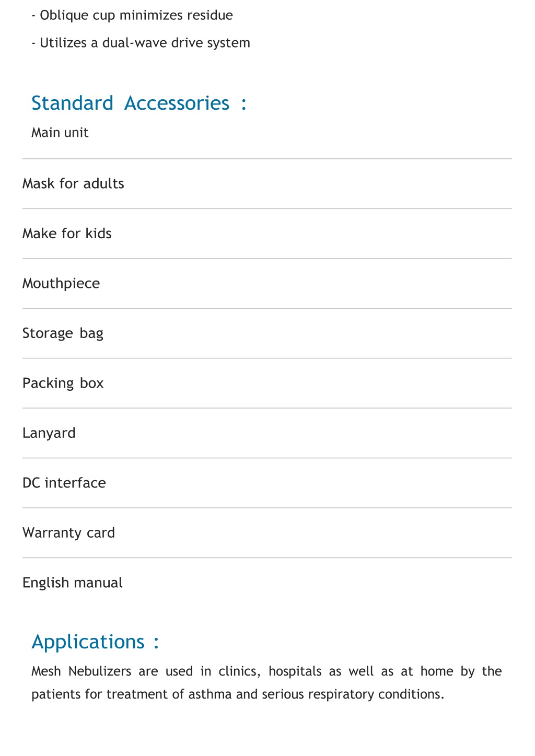Click the Mesh Nebulizers paragraph first line
The height and width of the screenshot is (756, 535).
[266, 671]
